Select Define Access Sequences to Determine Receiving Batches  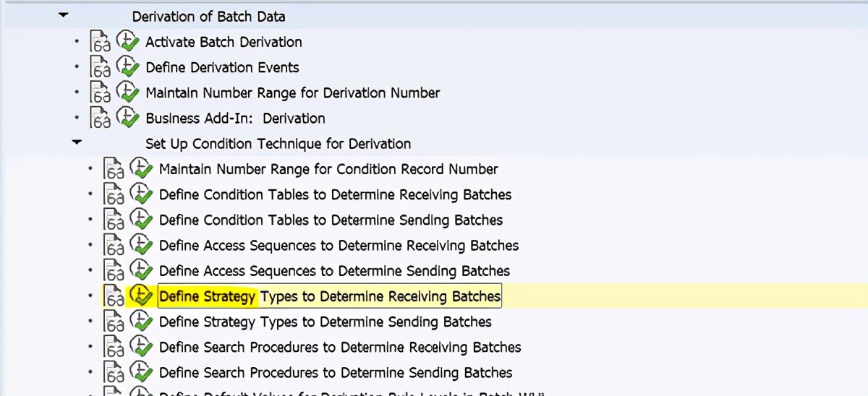coord(339,246)
